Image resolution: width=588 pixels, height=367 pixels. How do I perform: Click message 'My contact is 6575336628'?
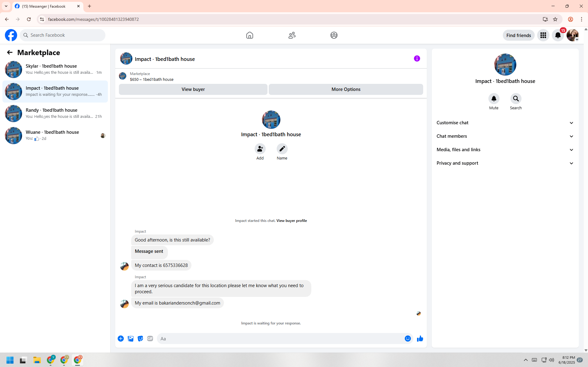161,265
